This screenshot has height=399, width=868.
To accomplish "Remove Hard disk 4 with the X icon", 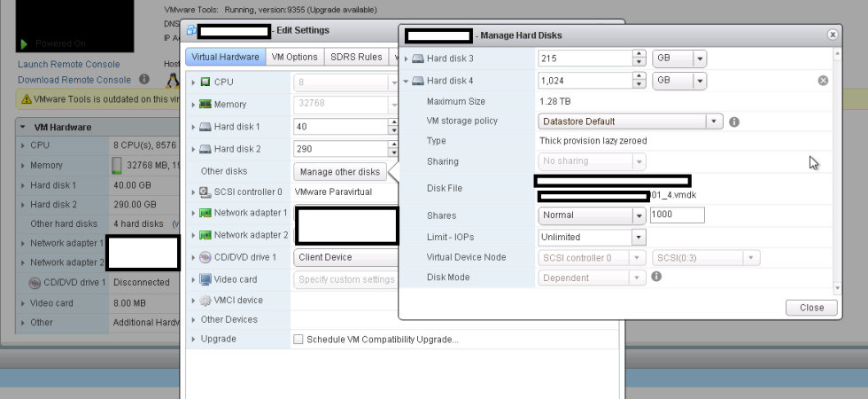I will tap(823, 81).
